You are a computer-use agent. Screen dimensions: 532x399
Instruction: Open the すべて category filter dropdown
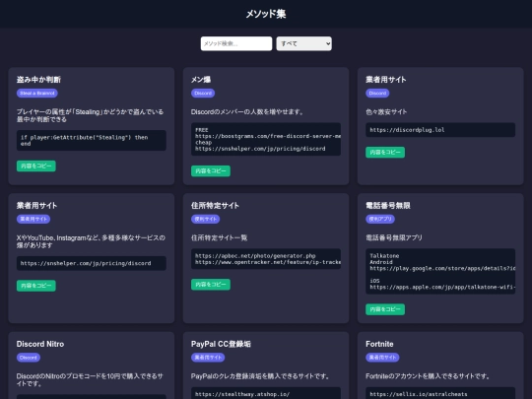304,43
